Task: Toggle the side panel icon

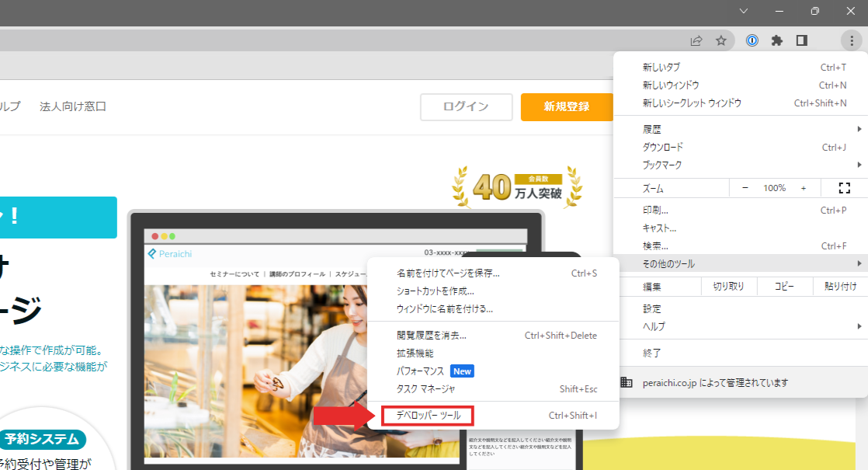Action: point(801,40)
